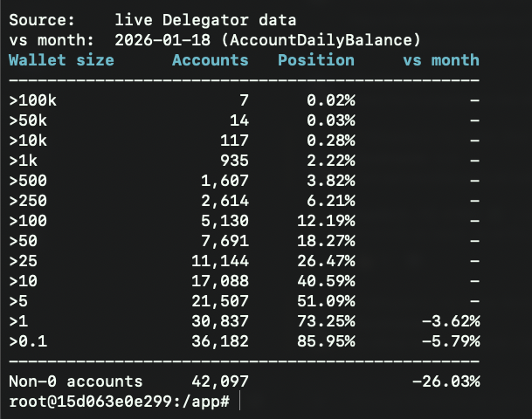Screen dimensions: 532x419
Task: Click the accounts value 935
Action: point(235,161)
